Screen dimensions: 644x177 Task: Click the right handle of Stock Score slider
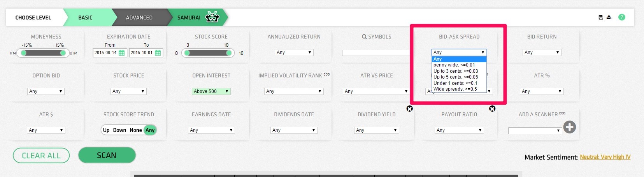coord(229,53)
